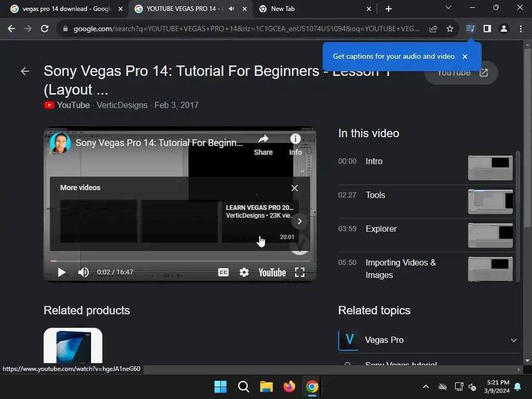The height and width of the screenshot is (399, 532).
Task: Open the Windows Start menu
Action: [x=220, y=387]
